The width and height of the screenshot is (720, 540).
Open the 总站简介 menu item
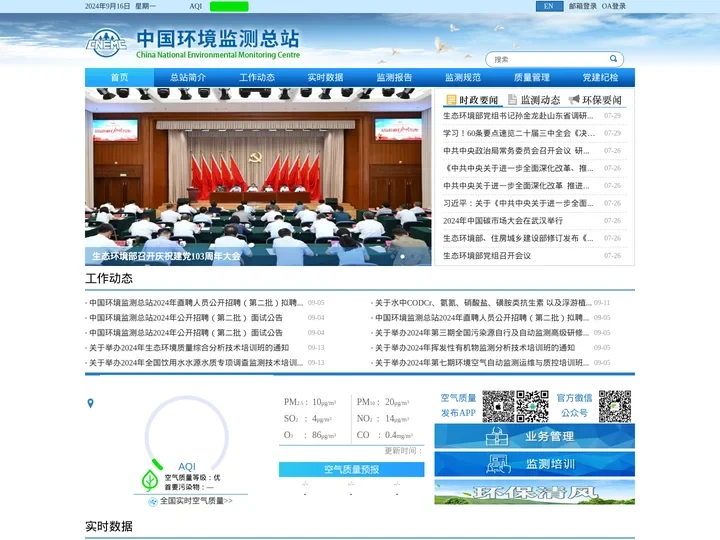[x=188, y=77]
